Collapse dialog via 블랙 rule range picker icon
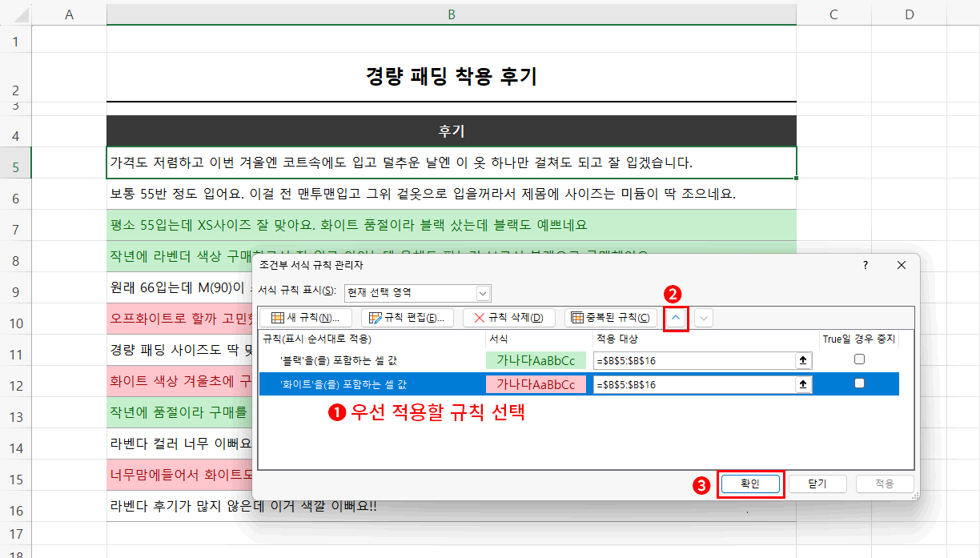980x558 pixels. [802, 360]
